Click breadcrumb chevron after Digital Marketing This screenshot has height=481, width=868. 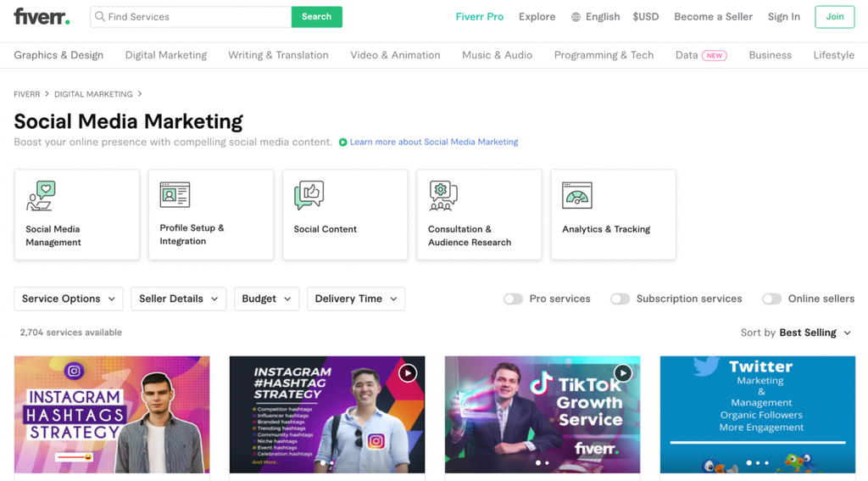(x=140, y=93)
